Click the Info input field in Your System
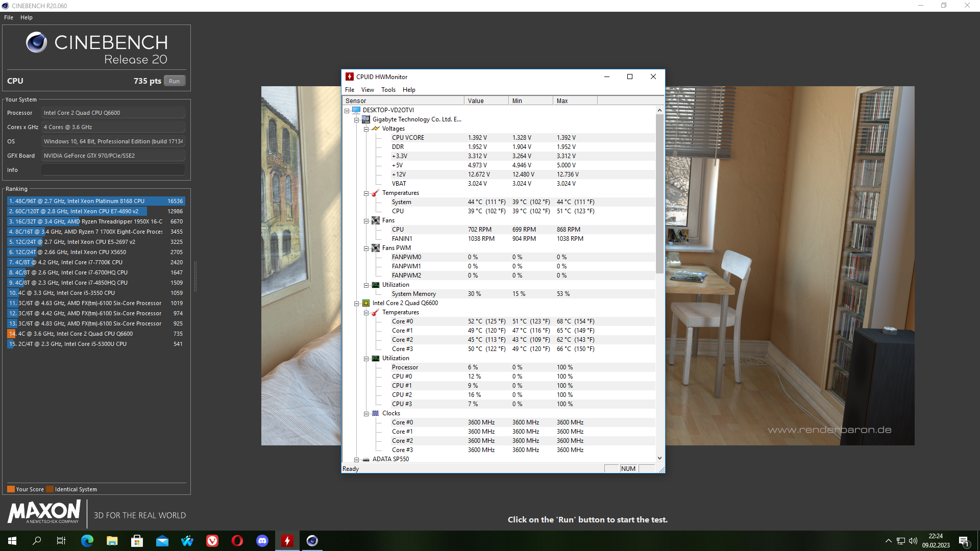 coord(113,170)
